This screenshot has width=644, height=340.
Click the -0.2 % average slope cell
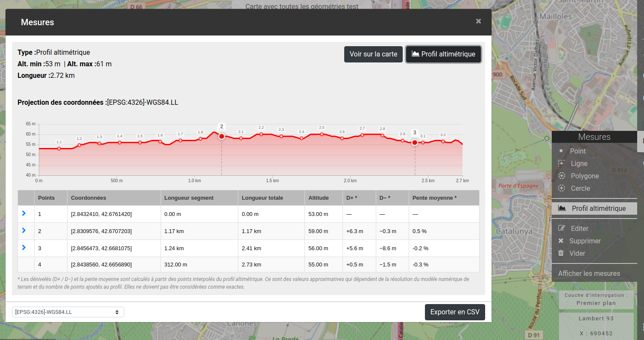pyautogui.click(x=444, y=248)
